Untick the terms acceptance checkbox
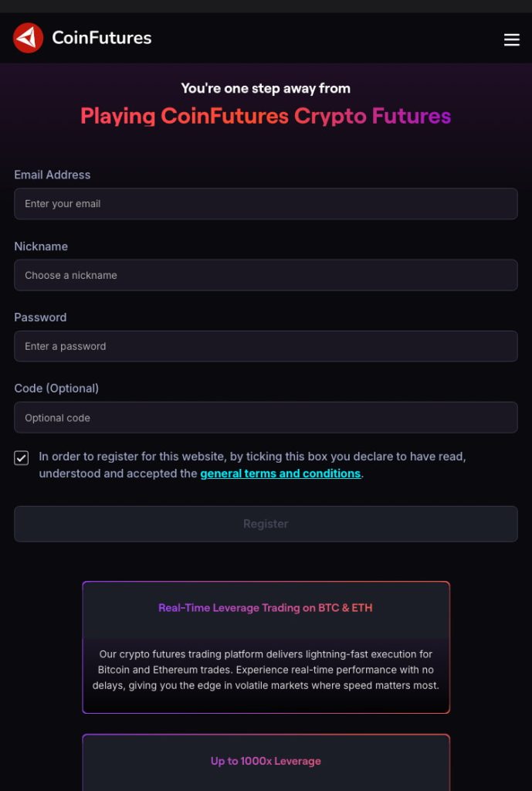 22,458
